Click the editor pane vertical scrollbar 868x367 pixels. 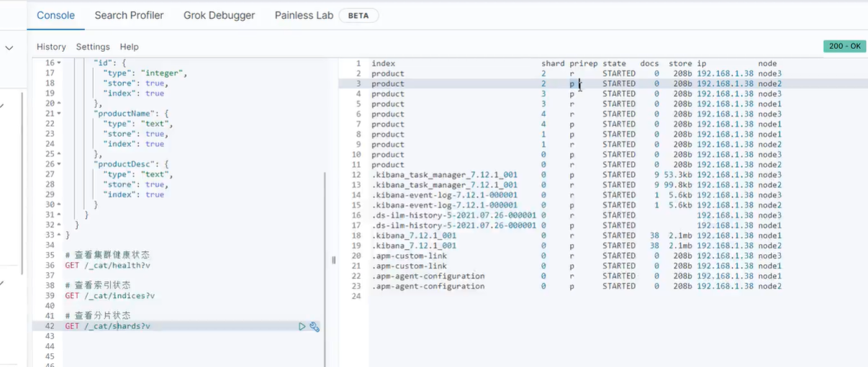tap(325, 268)
